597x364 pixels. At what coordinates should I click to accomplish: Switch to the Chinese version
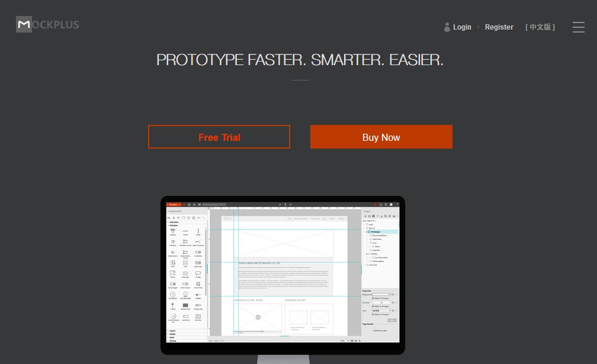pos(540,27)
